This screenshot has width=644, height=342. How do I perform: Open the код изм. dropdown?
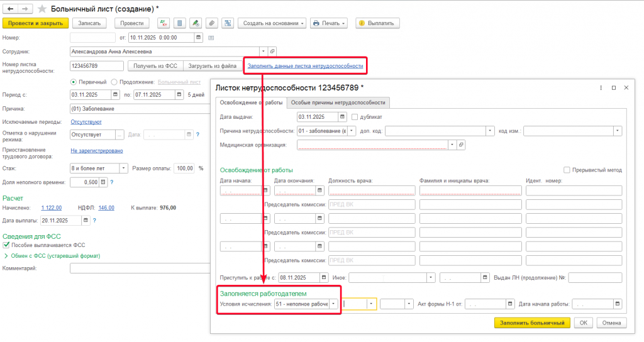click(x=618, y=131)
